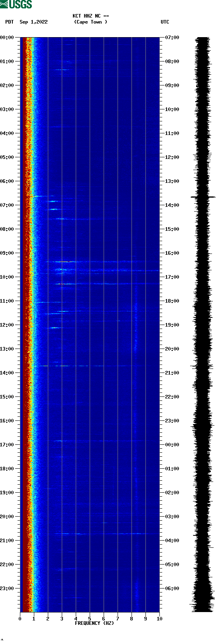220x644 pixels.
Task: Click the 11:00 UTC time label
Action: [x=172, y=133]
